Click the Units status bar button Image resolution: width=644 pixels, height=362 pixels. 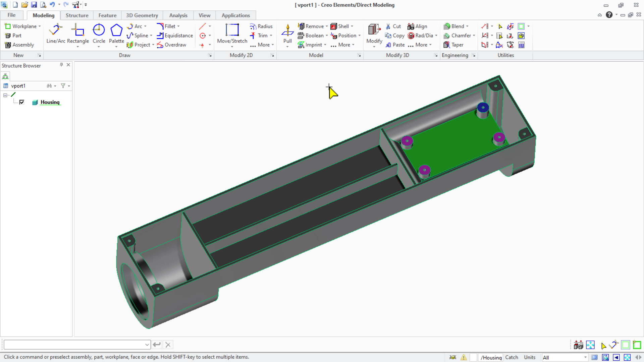[530, 357]
